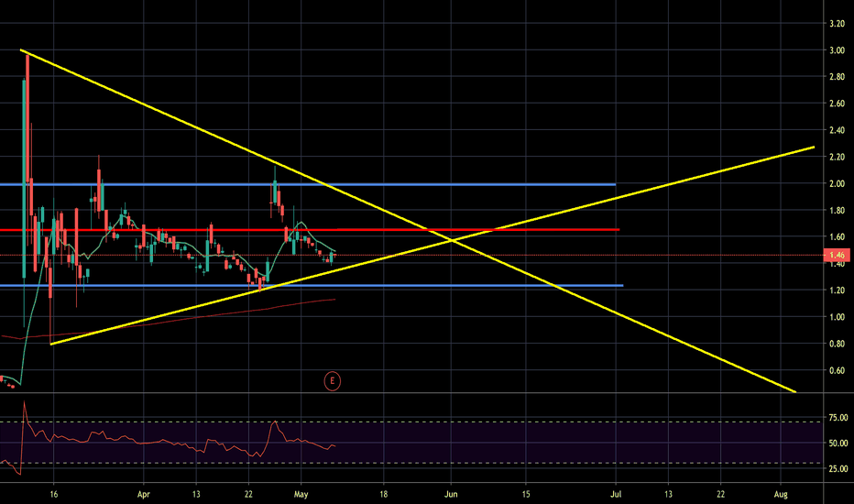
Task: Click the 1.80 price axis label
Action: point(837,211)
